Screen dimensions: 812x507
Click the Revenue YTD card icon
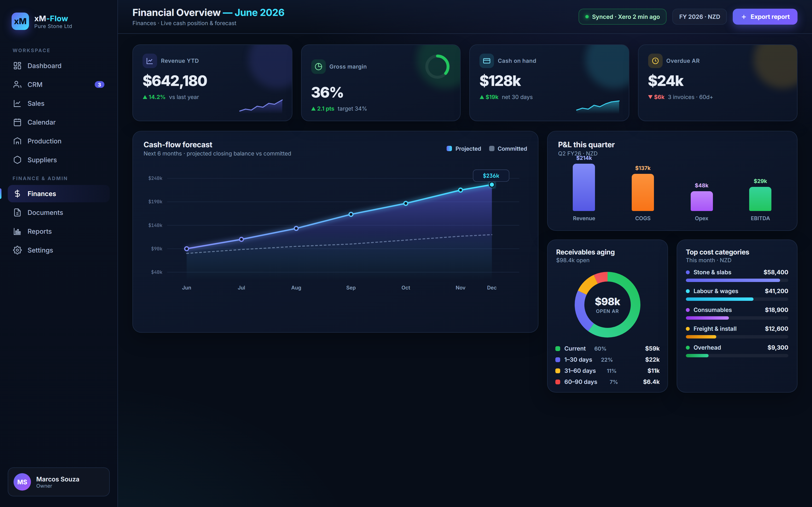tap(150, 61)
